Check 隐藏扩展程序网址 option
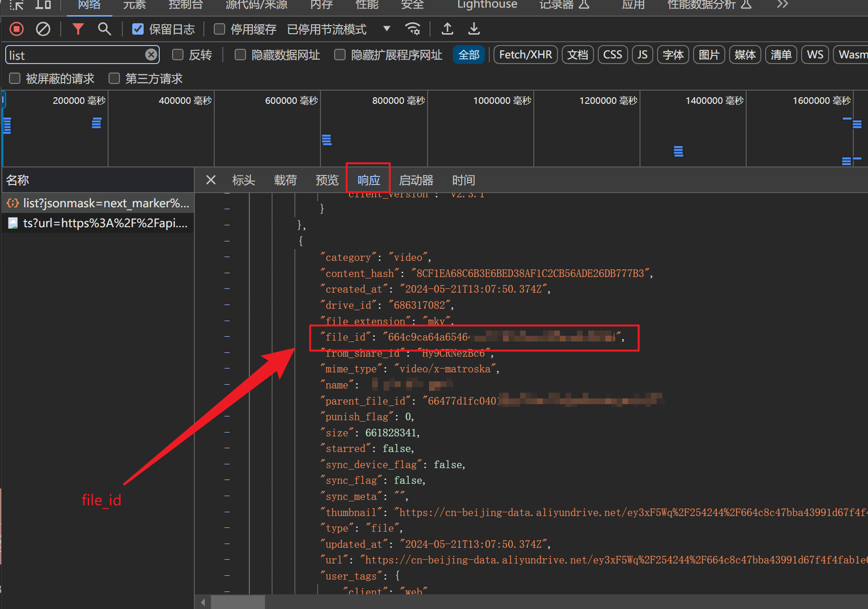Viewport: 868px width, 609px height. (340, 55)
